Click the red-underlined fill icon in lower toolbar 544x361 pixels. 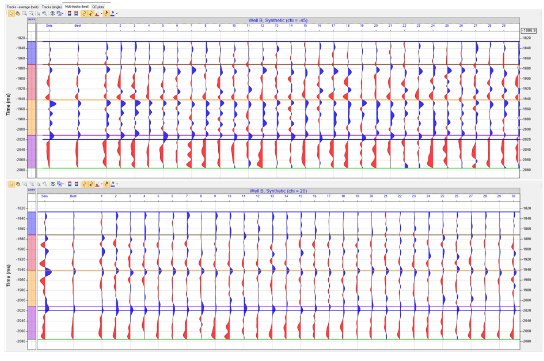97,184
